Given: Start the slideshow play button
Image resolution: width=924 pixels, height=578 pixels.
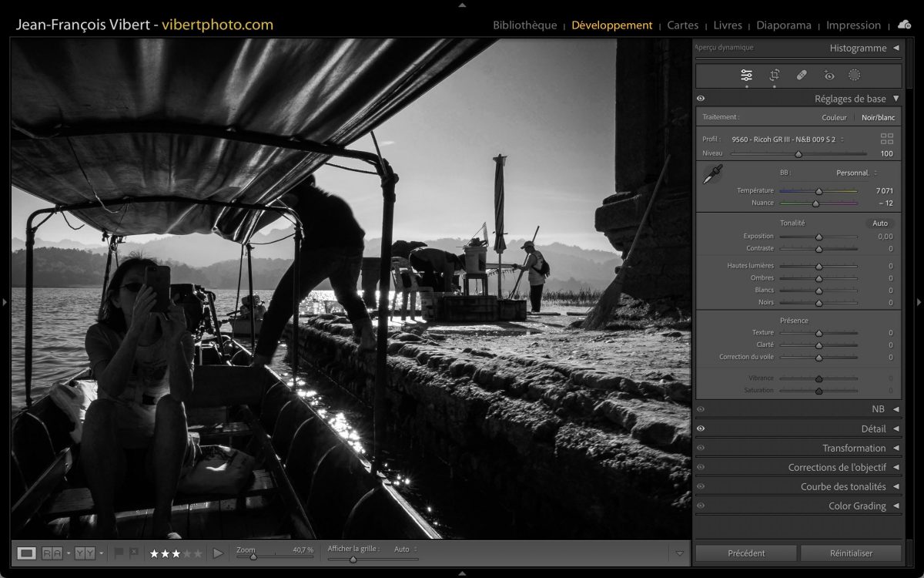Looking at the screenshot, I should [218, 553].
